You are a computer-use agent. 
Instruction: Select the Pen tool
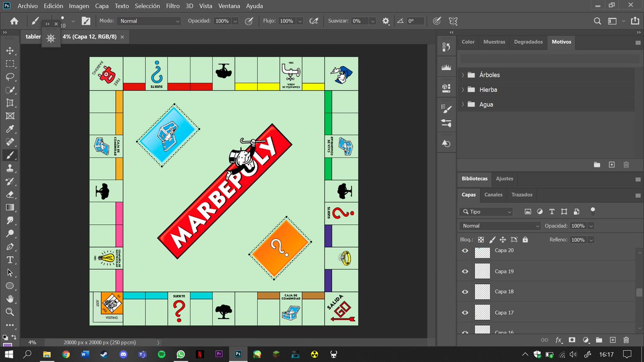tap(10, 246)
